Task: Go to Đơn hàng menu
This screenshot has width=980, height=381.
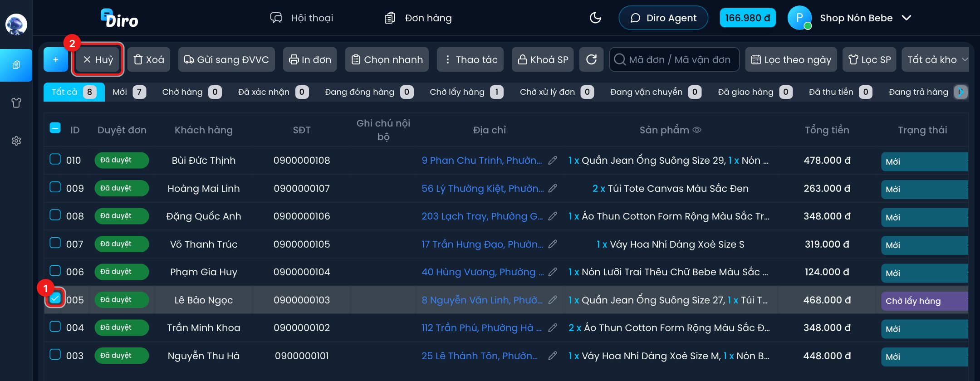Action: pos(418,18)
